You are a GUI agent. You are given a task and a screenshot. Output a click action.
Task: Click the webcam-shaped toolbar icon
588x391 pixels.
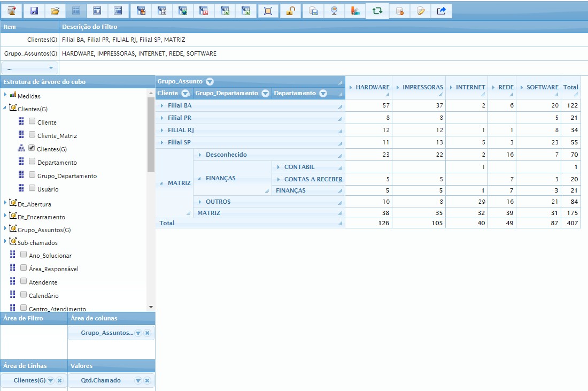[x=334, y=11]
